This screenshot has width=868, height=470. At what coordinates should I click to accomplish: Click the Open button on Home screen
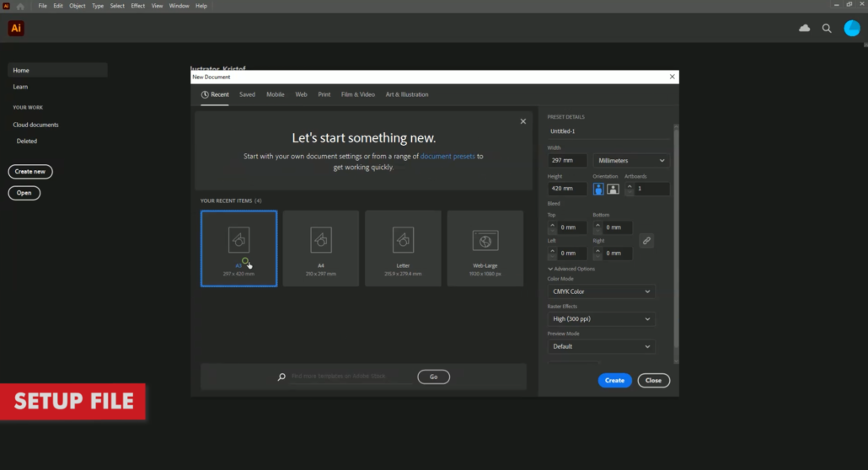24,193
